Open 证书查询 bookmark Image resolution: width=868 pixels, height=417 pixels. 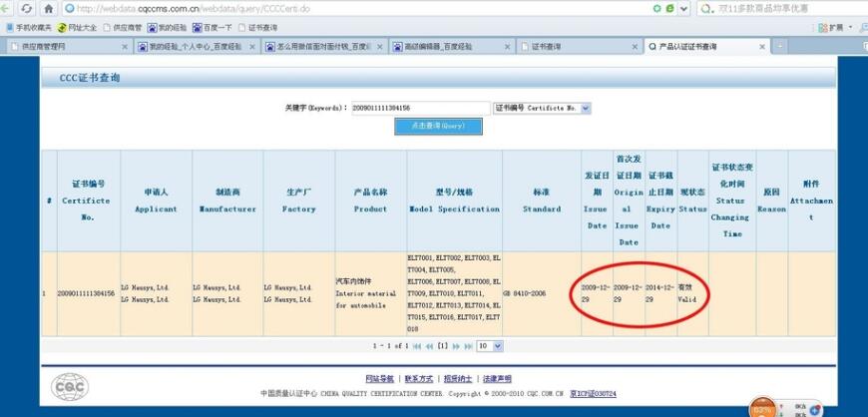pos(258,27)
